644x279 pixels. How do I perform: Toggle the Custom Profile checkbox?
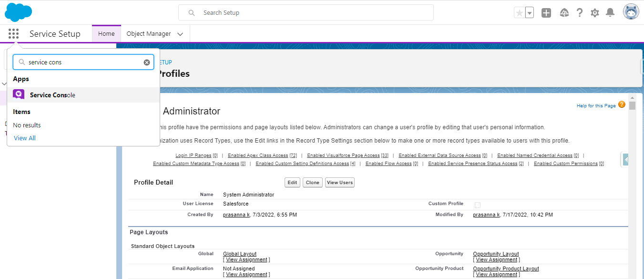pyautogui.click(x=478, y=205)
